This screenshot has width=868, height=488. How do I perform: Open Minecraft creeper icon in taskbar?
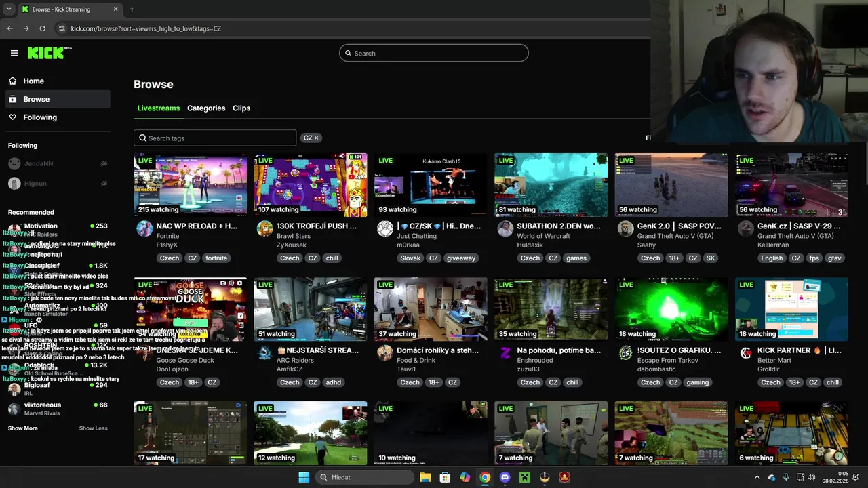pyautogui.click(x=524, y=477)
